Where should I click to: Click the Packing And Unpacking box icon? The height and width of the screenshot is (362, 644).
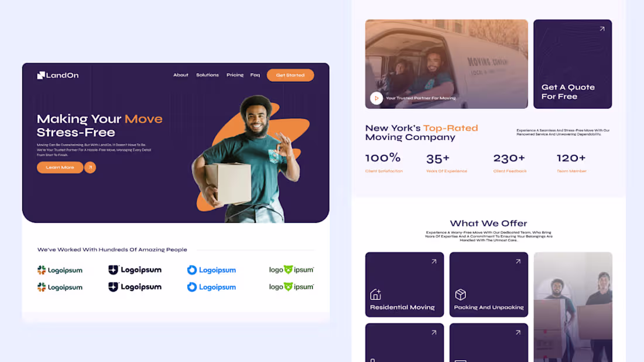click(x=460, y=294)
